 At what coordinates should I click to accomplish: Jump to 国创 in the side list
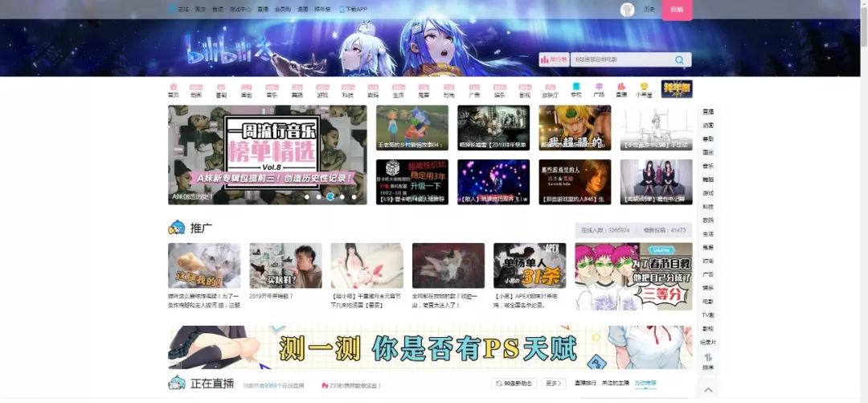pos(708,153)
